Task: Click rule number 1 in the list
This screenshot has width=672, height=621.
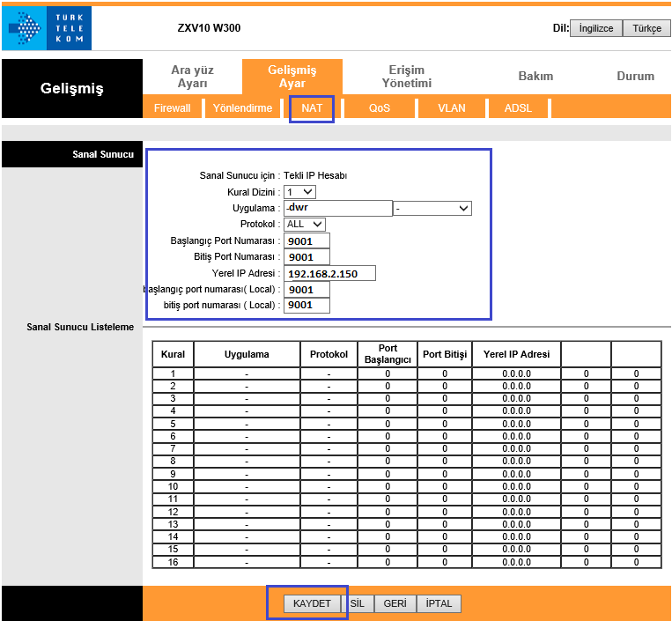Action: pos(173,373)
